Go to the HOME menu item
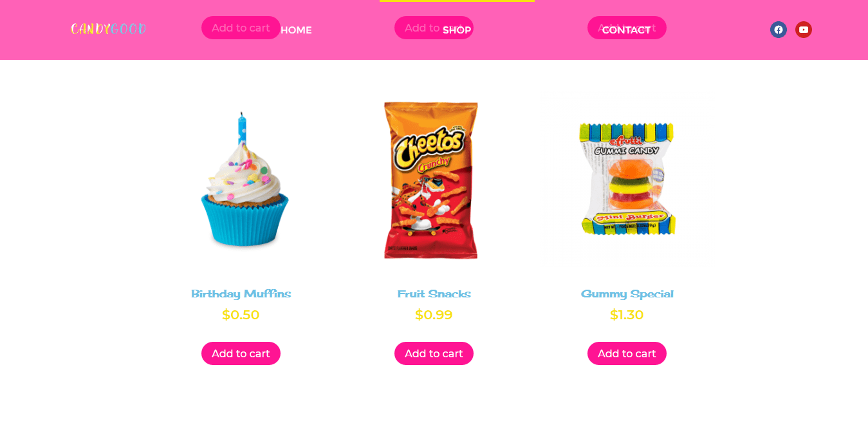The height and width of the screenshot is (421, 868). tap(296, 30)
